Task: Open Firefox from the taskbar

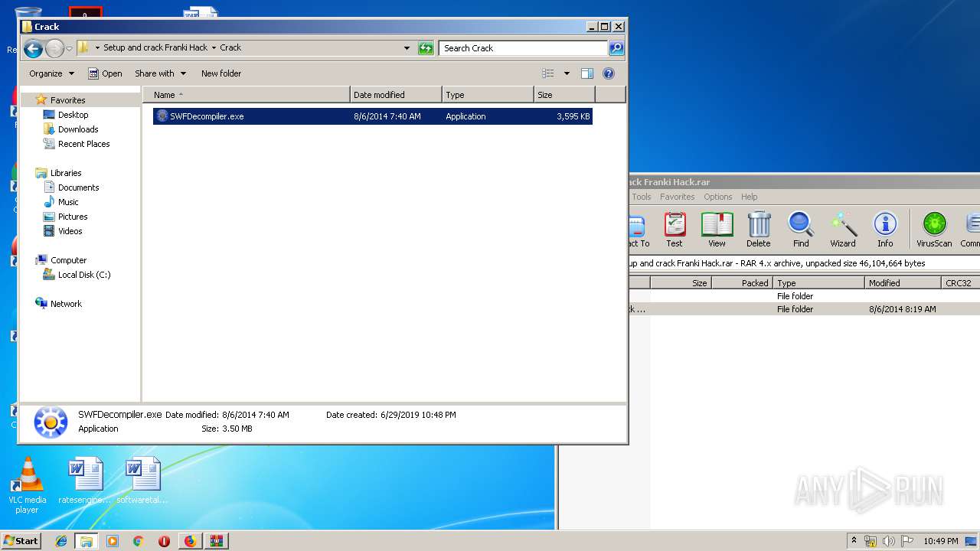Action: pos(190,541)
